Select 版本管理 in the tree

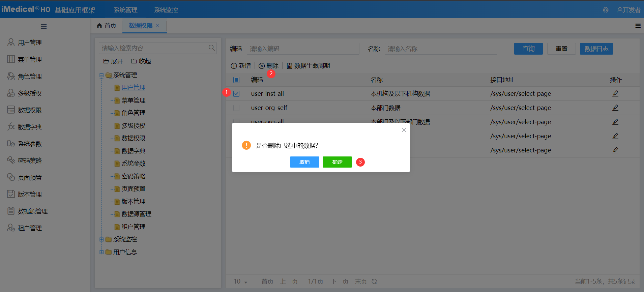[134, 201]
